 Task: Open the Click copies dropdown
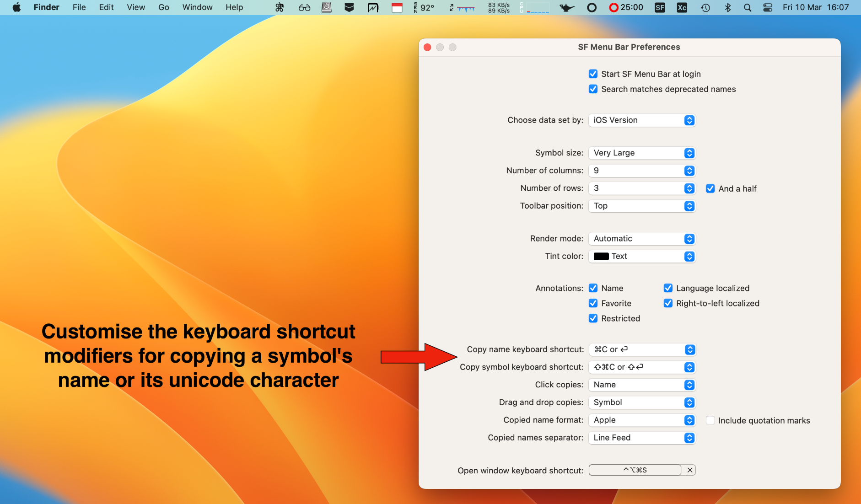(642, 385)
